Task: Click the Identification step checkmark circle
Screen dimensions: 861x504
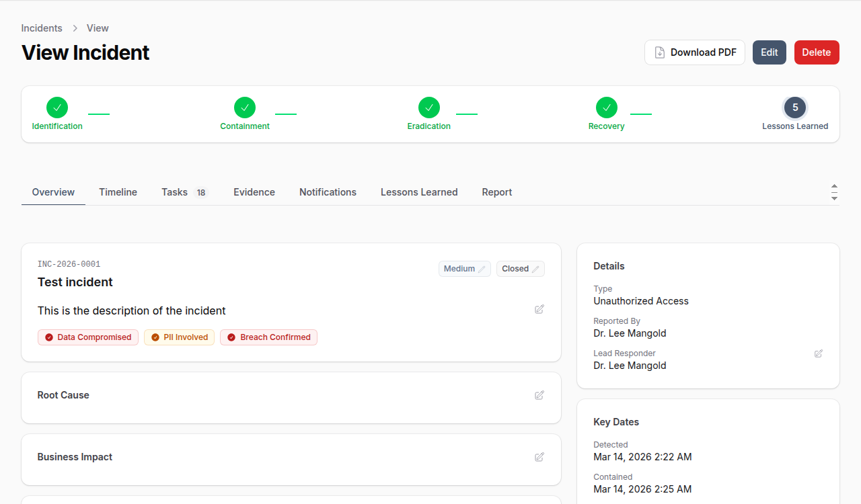Action: click(x=57, y=108)
